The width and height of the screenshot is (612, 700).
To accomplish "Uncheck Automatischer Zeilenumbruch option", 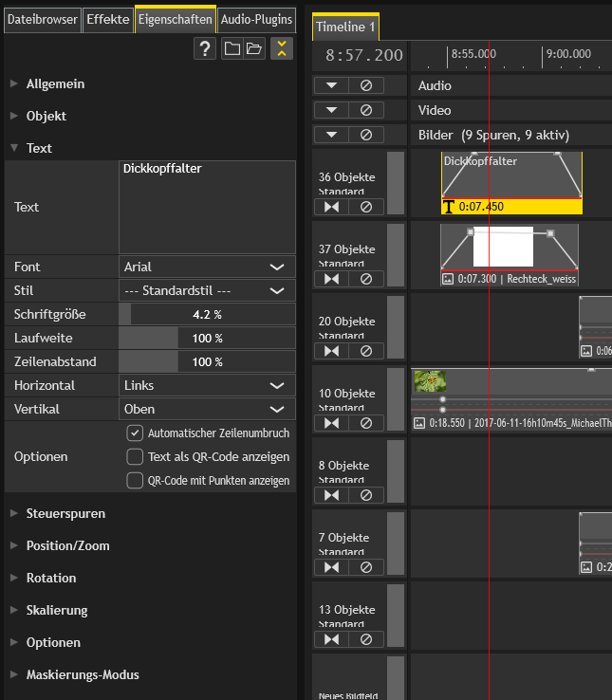I will [x=135, y=433].
